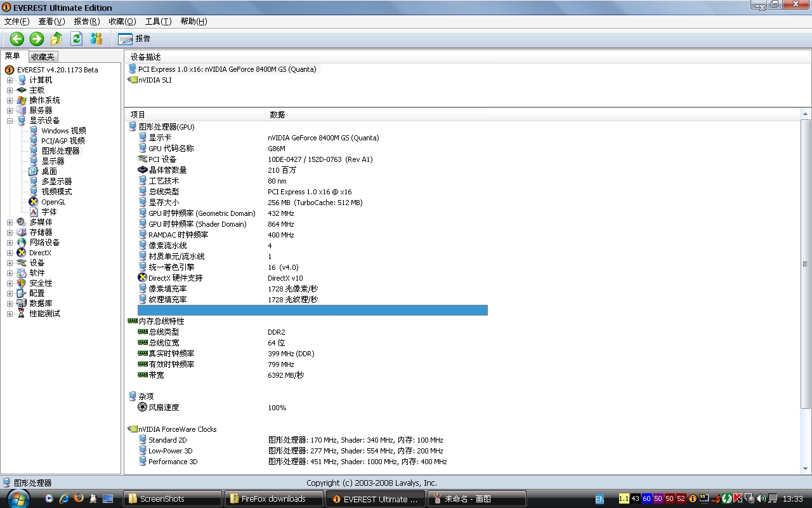Switch to ScreenShots taskbar window
This screenshot has width=812, height=508.
click(172, 498)
